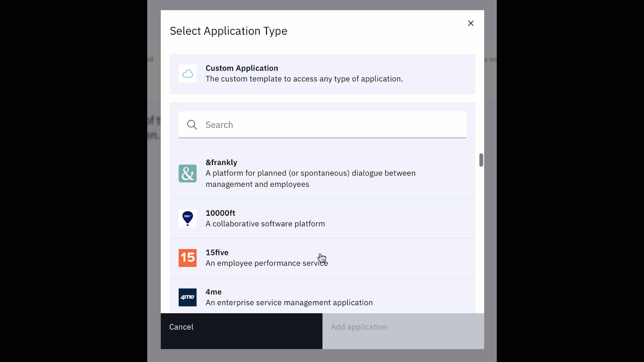Click the modal's vertical scrollbar thumb
This screenshot has width=644, height=362.
pyautogui.click(x=481, y=160)
